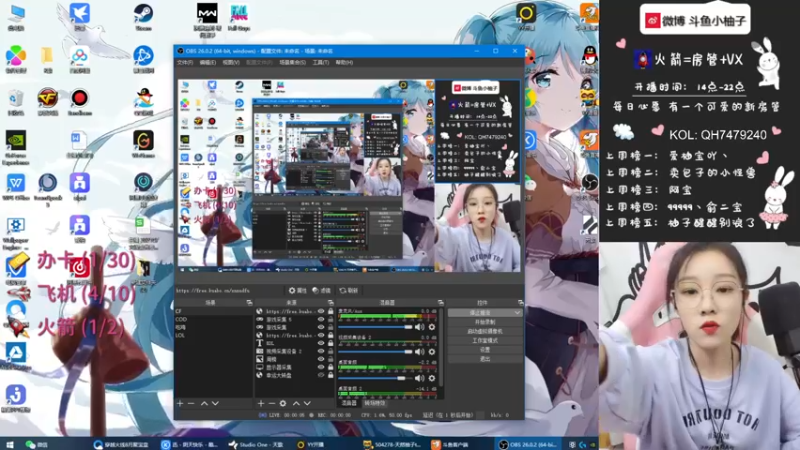Expand the 停止推流 dropdown arrow
Image resolution: width=800 pixels, height=450 pixels.
click(517, 312)
